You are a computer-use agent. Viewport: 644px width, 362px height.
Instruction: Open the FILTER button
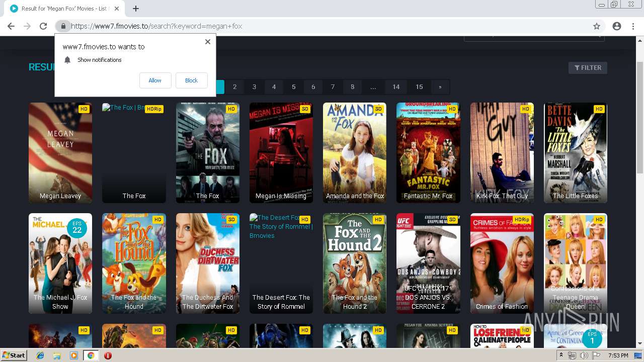(588, 68)
